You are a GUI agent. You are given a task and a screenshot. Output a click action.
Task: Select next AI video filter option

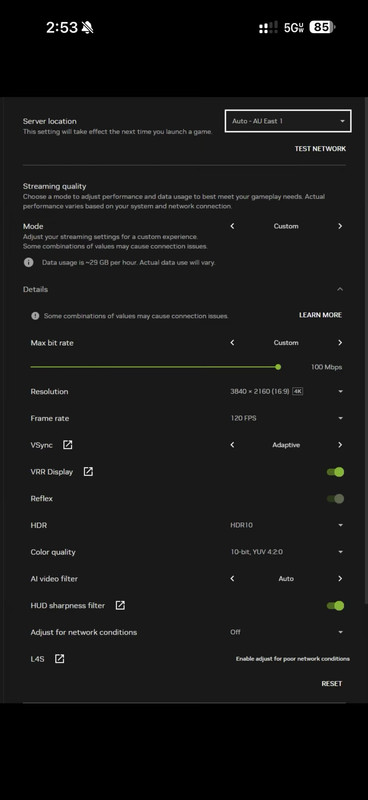[340, 579]
